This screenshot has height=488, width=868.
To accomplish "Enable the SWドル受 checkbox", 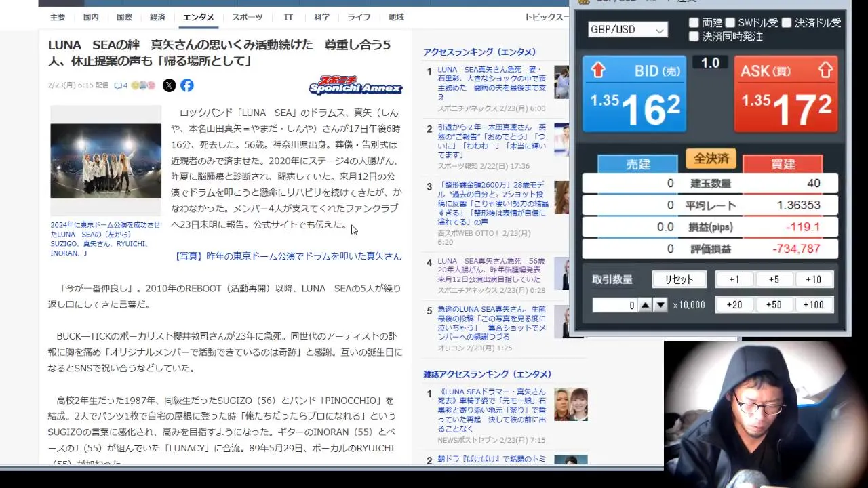I will (730, 22).
